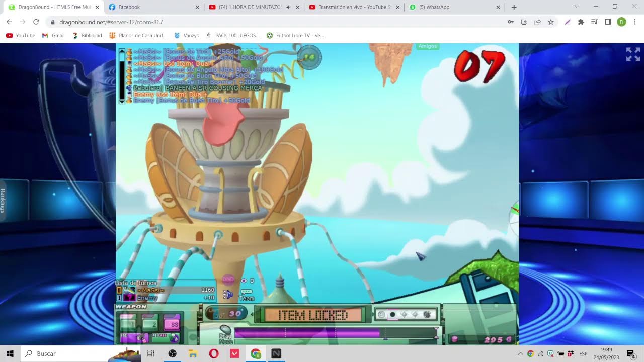644x362 pixels.
Task: Open Planos de Casa Unif bookmark
Action: pos(138,36)
